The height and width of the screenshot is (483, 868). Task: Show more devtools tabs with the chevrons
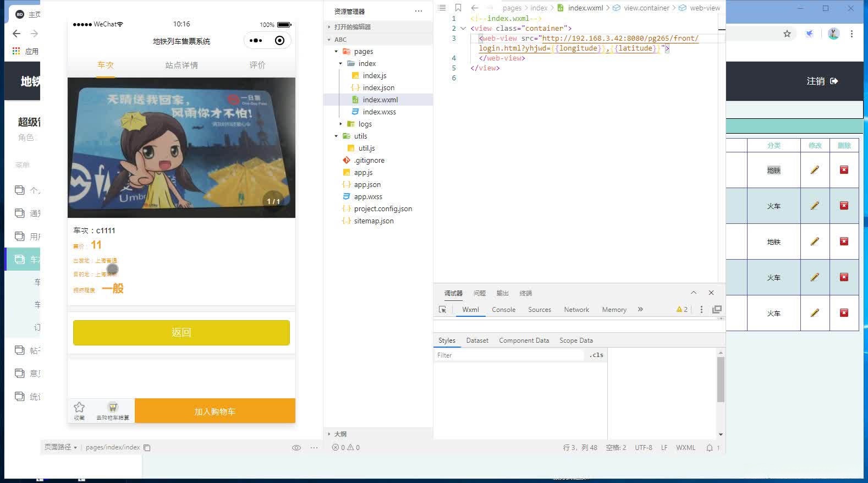point(640,310)
